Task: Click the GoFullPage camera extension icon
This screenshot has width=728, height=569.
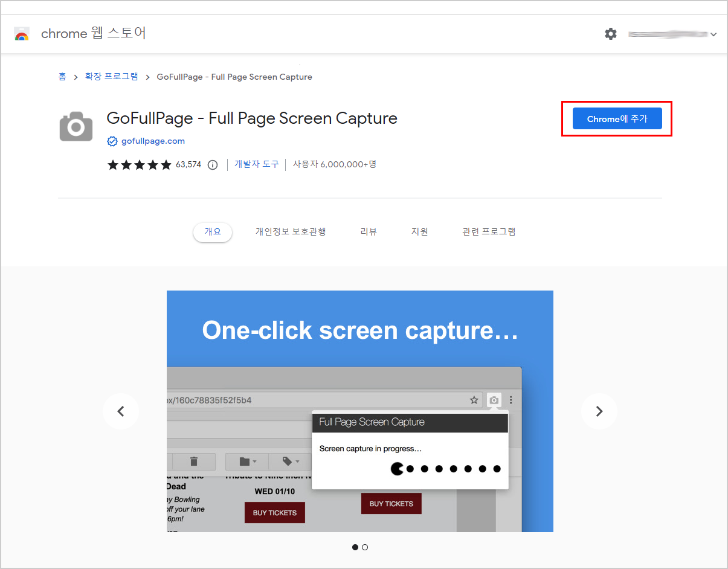Action: pyautogui.click(x=76, y=126)
